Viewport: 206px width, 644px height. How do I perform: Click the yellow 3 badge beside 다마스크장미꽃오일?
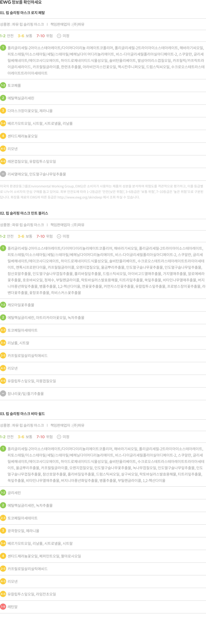pos(3,111)
